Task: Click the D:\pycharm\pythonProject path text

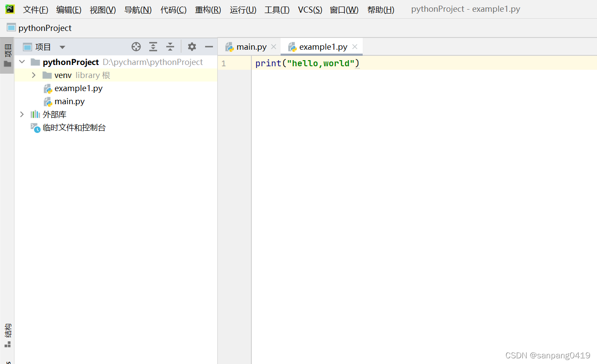Action: 153,62
